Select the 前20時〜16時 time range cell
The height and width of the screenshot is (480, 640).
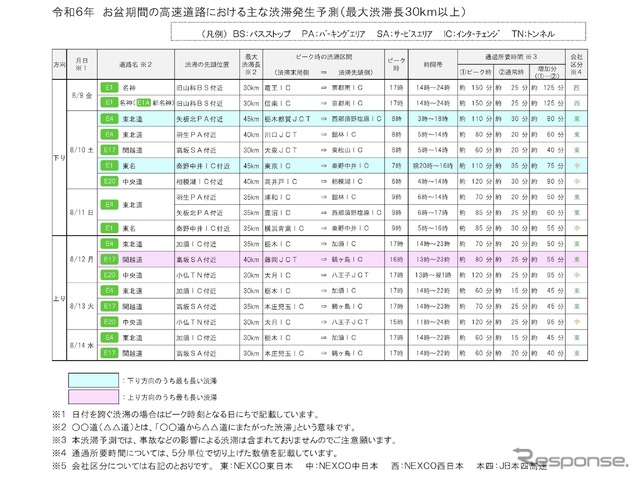pos(433,166)
